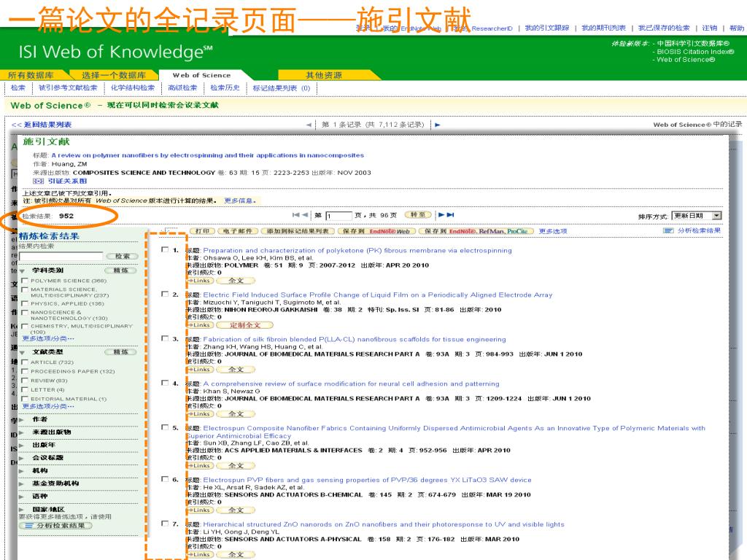Viewport: 747px width, 560px height.
Task: Click 精炼 beside 文献类型
Action: 120,352
